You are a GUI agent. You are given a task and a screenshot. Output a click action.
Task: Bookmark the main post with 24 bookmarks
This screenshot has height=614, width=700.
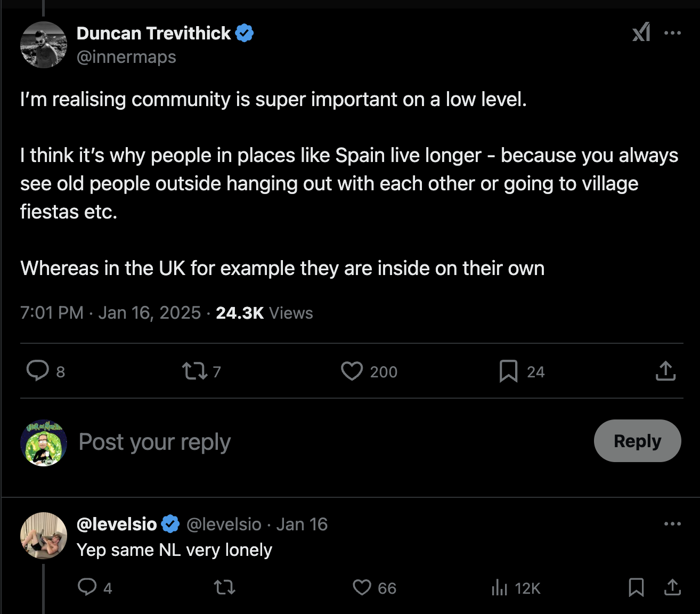click(508, 371)
